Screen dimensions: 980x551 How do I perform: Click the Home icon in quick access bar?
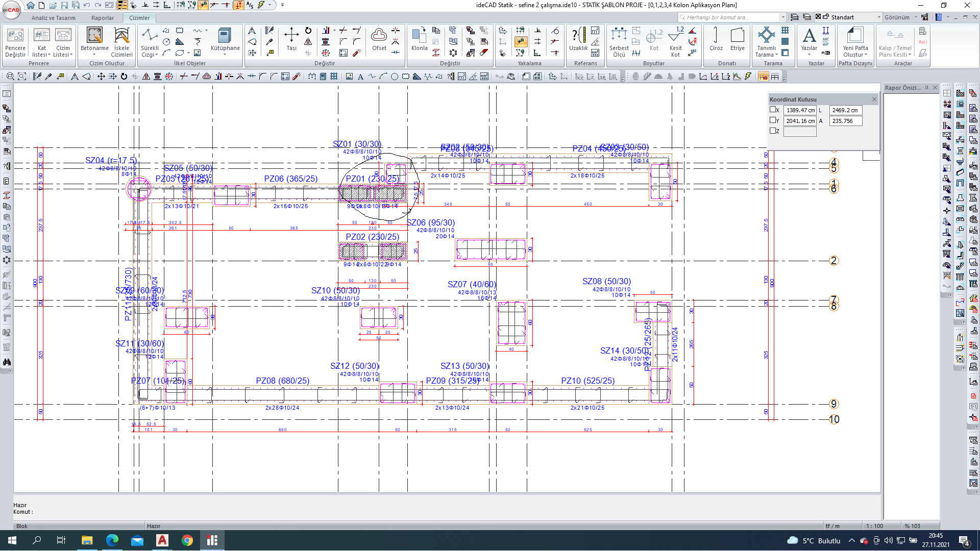(31, 5)
